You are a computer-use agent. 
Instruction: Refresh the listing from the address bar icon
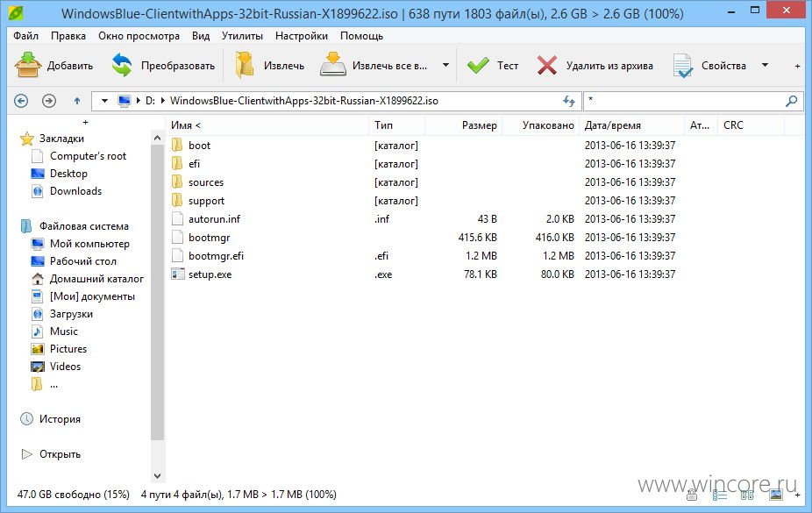coord(569,101)
